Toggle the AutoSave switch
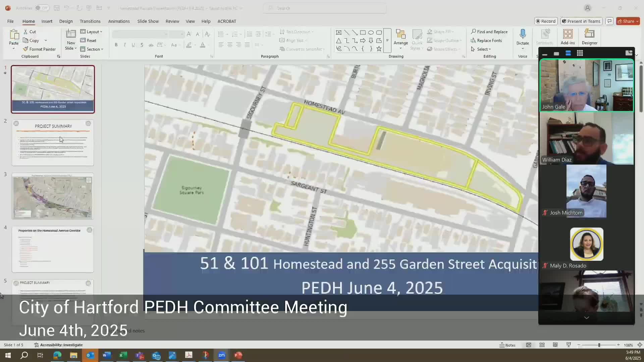This screenshot has width=644, height=362. click(x=42, y=8)
